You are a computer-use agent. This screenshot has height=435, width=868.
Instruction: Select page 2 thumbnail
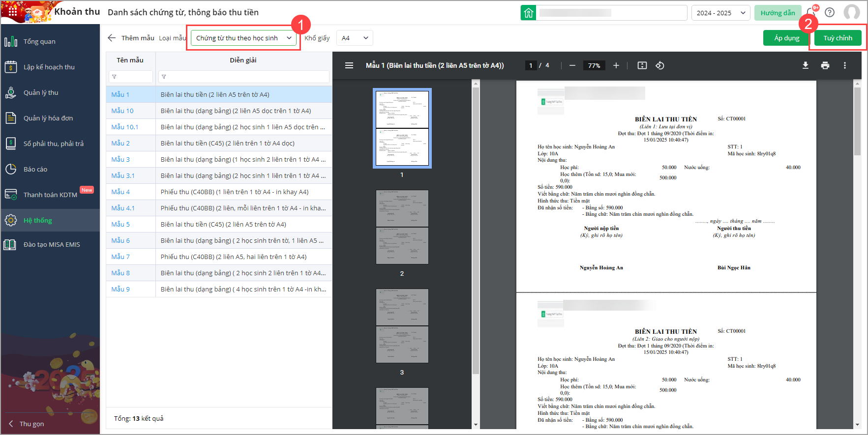(402, 227)
